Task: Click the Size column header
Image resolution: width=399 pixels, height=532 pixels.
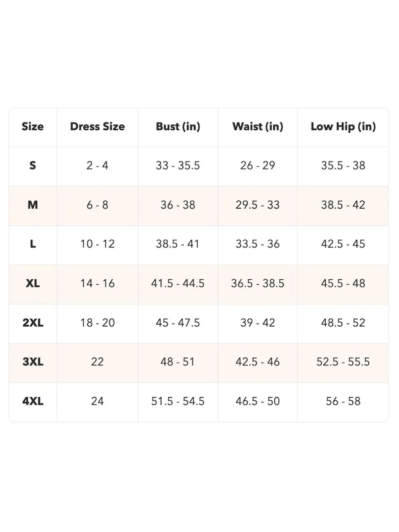Action: [x=33, y=127]
